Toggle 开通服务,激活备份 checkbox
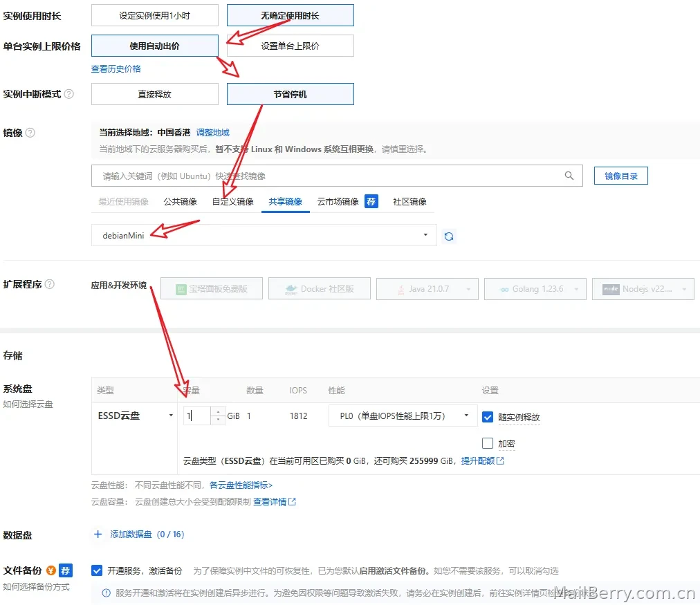700x605 pixels. (x=96, y=570)
